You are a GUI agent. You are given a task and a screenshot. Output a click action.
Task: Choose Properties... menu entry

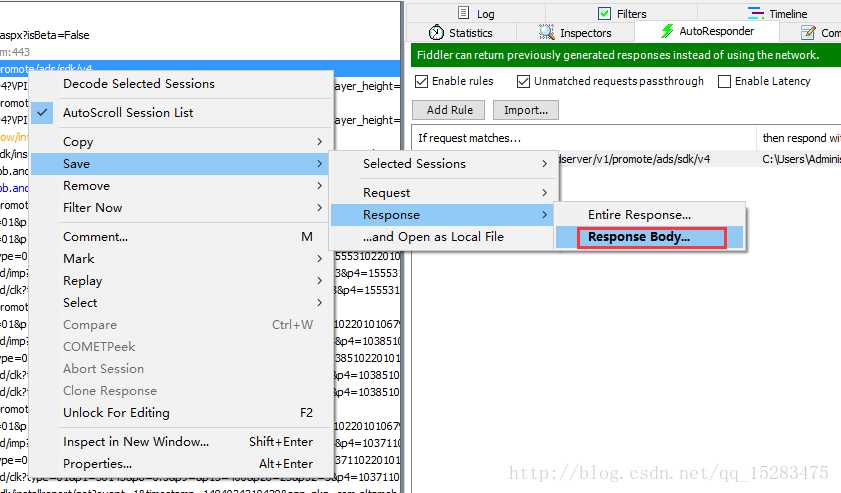[181, 463]
